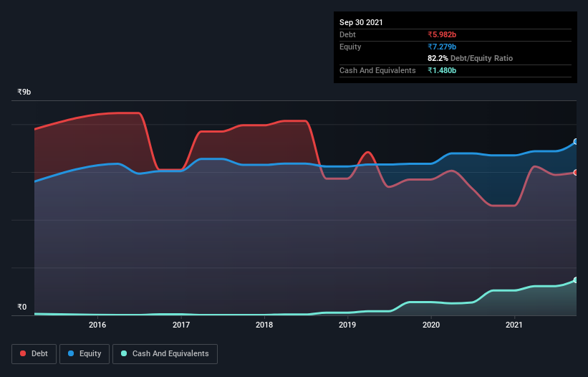Toggle the Cash And Equivalents legend button
This screenshot has width=588, height=377.
pyautogui.click(x=165, y=354)
